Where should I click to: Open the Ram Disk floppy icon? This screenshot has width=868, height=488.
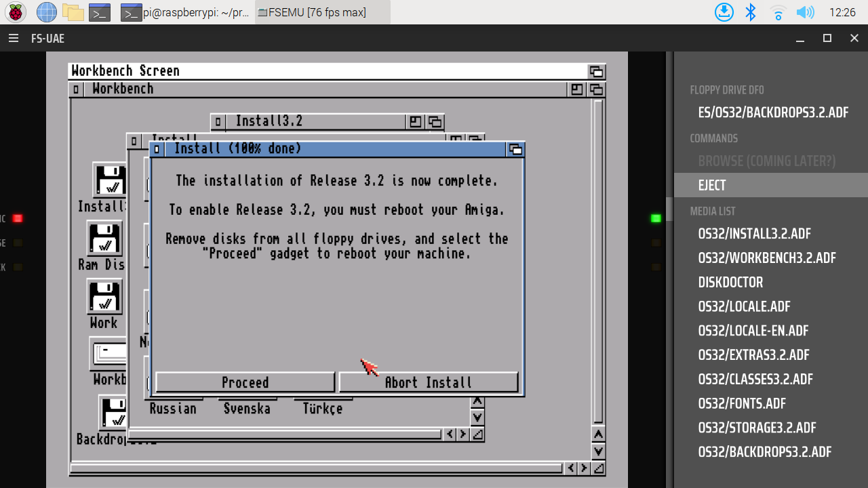pos(105,239)
